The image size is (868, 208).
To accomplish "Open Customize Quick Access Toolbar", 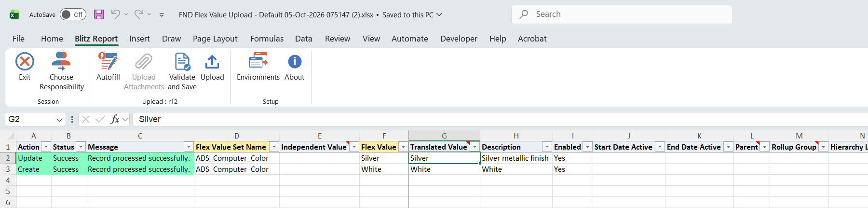I will point(162,15).
